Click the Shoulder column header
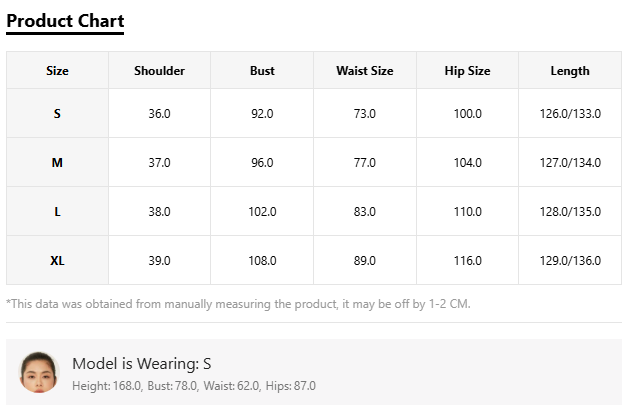 point(159,71)
